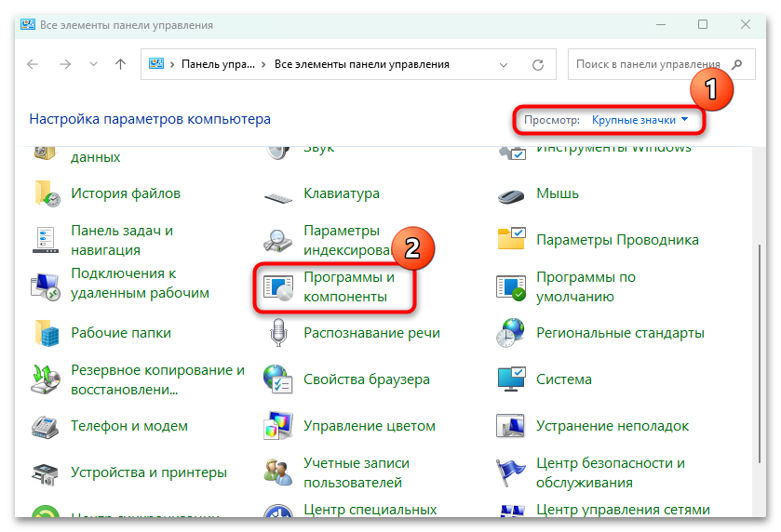The height and width of the screenshot is (532, 781).
Task: Open История файлов link
Action: [126, 193]
